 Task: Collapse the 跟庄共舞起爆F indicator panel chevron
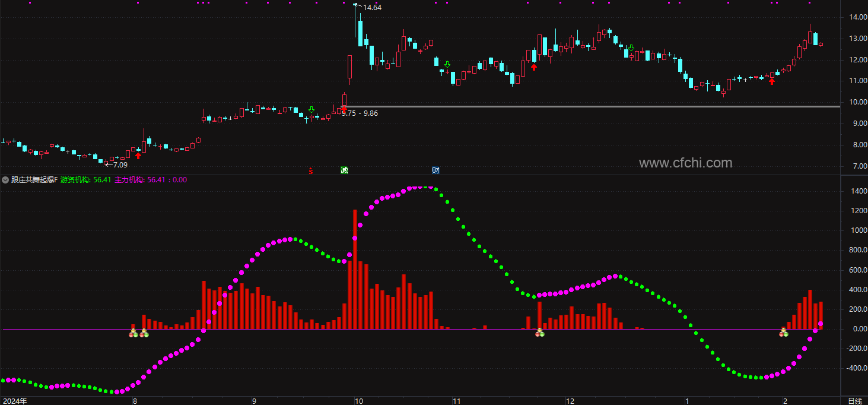(6, 179)
